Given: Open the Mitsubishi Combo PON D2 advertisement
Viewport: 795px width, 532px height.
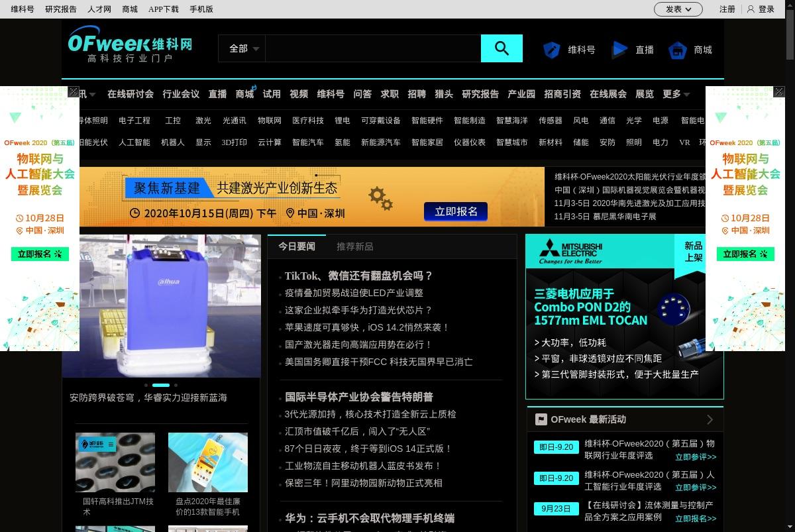Looking at the screenshot, I should coord(624,317).
